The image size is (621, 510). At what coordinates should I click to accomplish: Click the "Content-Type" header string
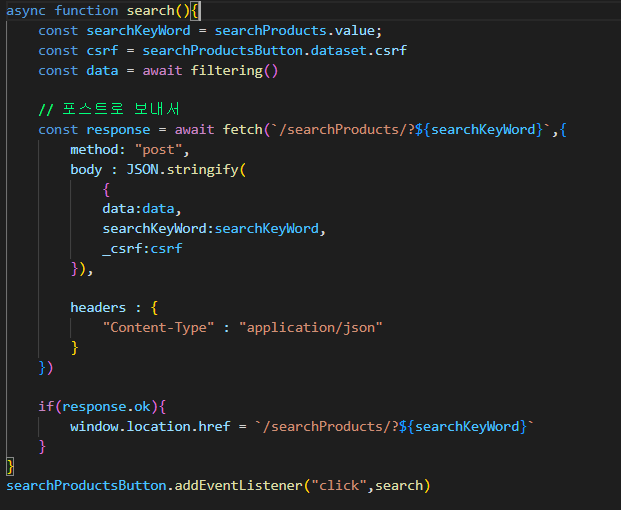(158, 327)
